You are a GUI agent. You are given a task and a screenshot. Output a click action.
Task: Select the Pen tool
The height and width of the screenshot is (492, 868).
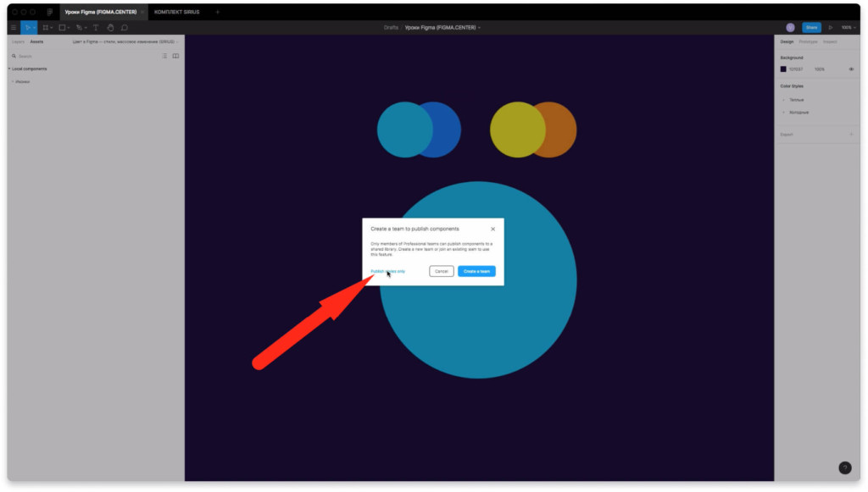click(x=79, y=27)
